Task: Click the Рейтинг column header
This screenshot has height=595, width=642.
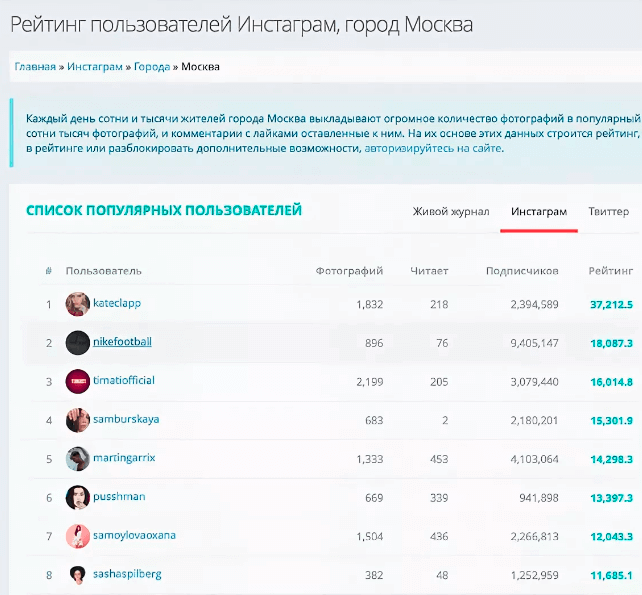Action: pyautogui.click(x=610, y=271)
